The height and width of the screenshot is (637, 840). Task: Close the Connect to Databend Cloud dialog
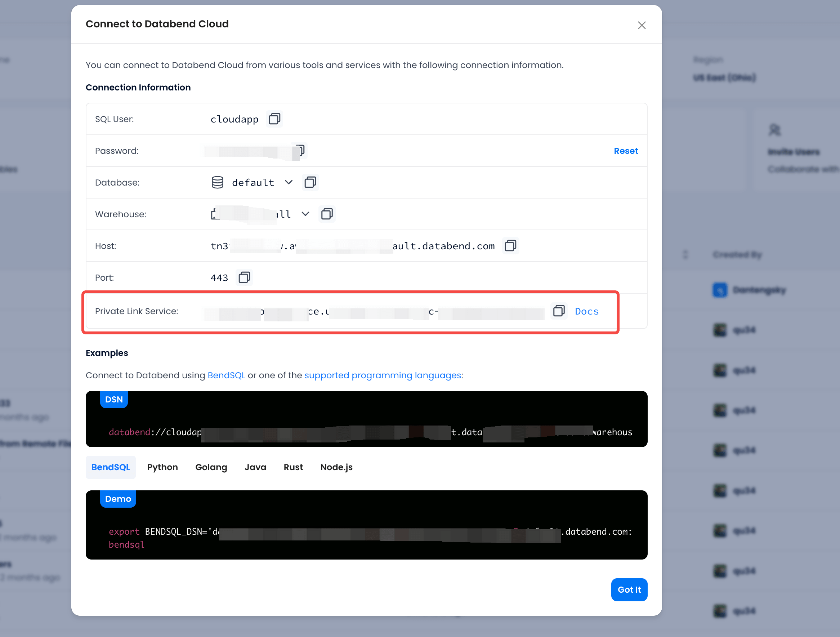click(642, 25)
